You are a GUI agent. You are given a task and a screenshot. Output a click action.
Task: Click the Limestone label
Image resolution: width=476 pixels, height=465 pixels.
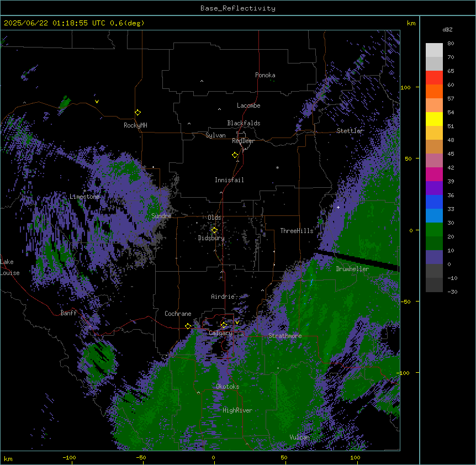pos(84,197)
